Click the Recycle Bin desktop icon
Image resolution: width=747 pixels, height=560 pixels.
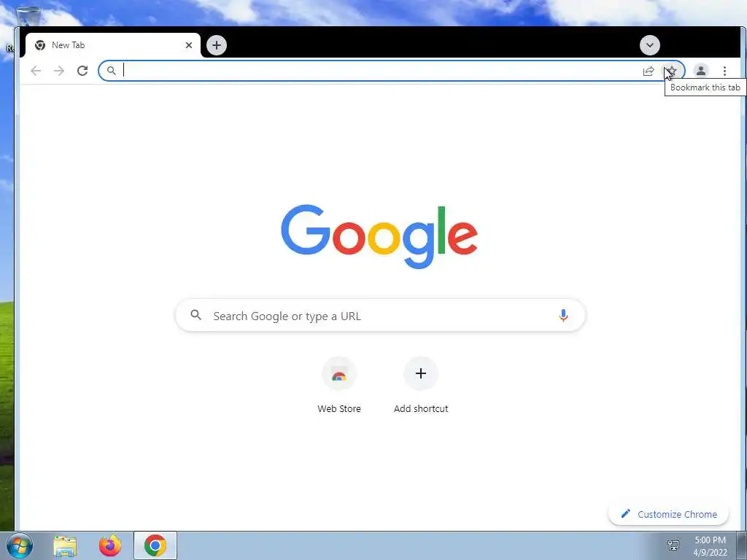tap(28, 17)
